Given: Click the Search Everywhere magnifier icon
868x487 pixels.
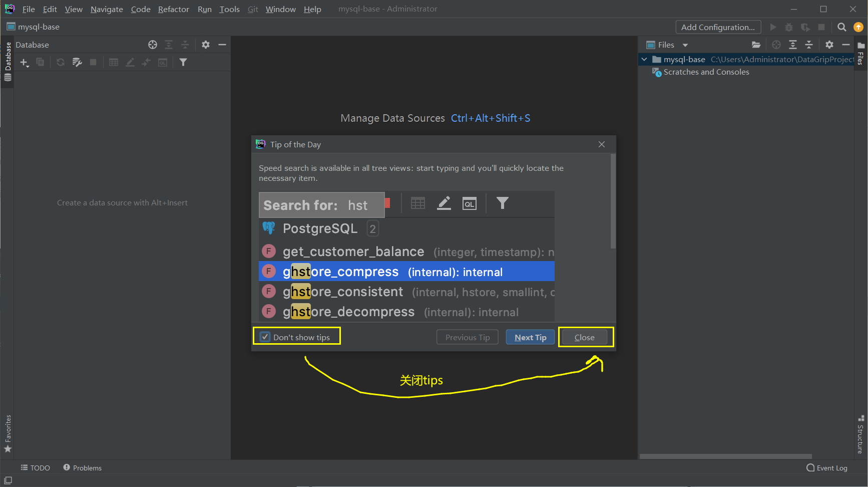Looking at the screenshot, I should 842,27.
